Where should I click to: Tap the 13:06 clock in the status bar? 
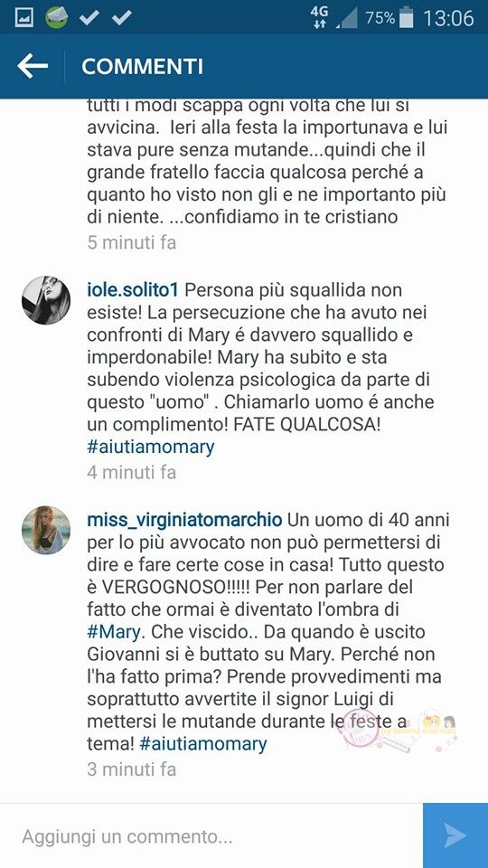(449, 18)
